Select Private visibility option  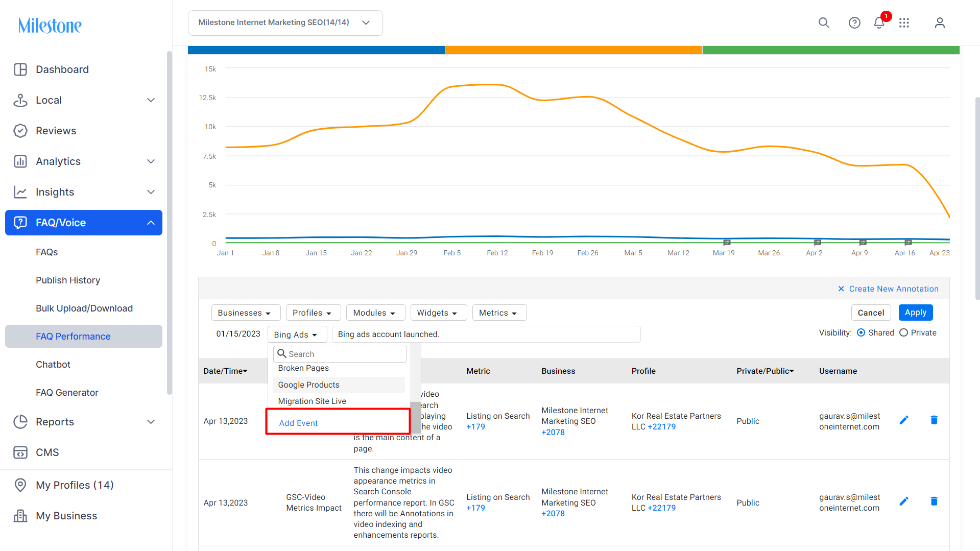click(903, 333)
